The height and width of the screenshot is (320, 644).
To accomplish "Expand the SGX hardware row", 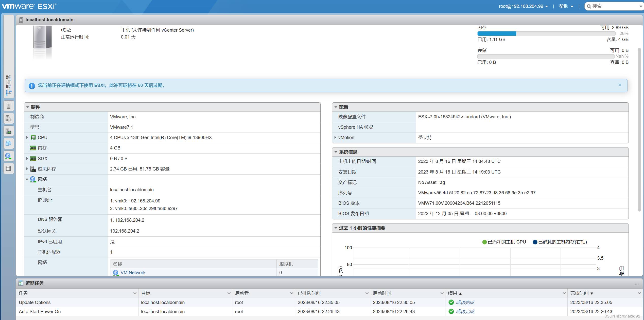I will click(27, 158).
